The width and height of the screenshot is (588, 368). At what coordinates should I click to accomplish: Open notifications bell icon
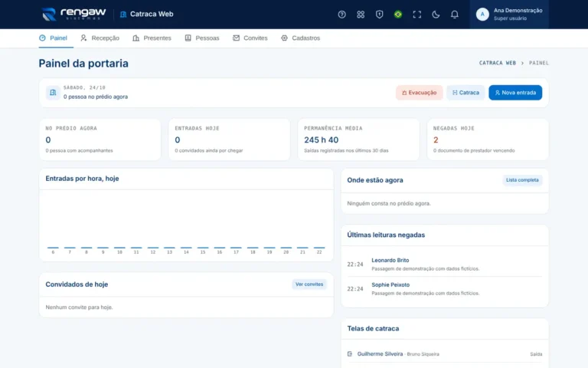pyautogui.click(x=454, y=15)
